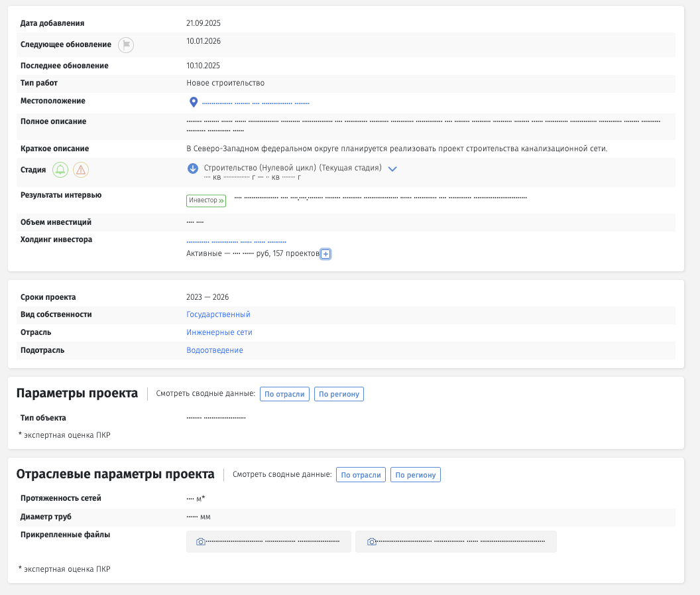Click the green bell icon beside Стадия
700x595 pixels.
[60, 170]
